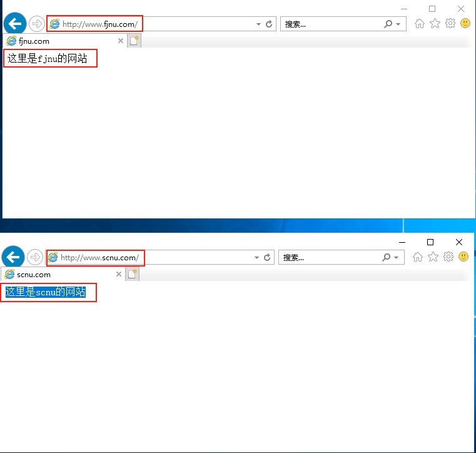Viewport: 476px width, 453px height.
Task: Close the fjnu.com tab
Action: [x=121, y=41]
